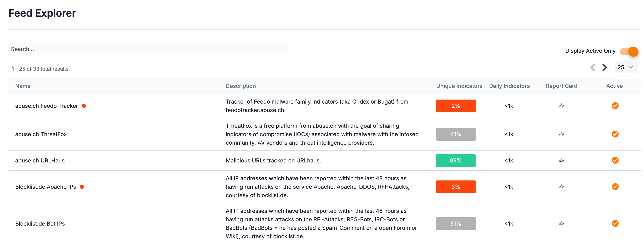Click orange status dot beside Blocklist.de Apache IPs
Image resolution: width=644 pixels, height=244 pixels.
(82, 186)
